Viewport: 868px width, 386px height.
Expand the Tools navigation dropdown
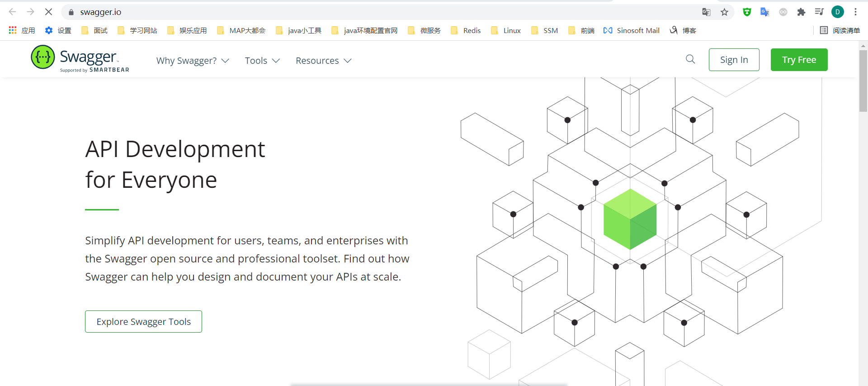click(262, 61)
